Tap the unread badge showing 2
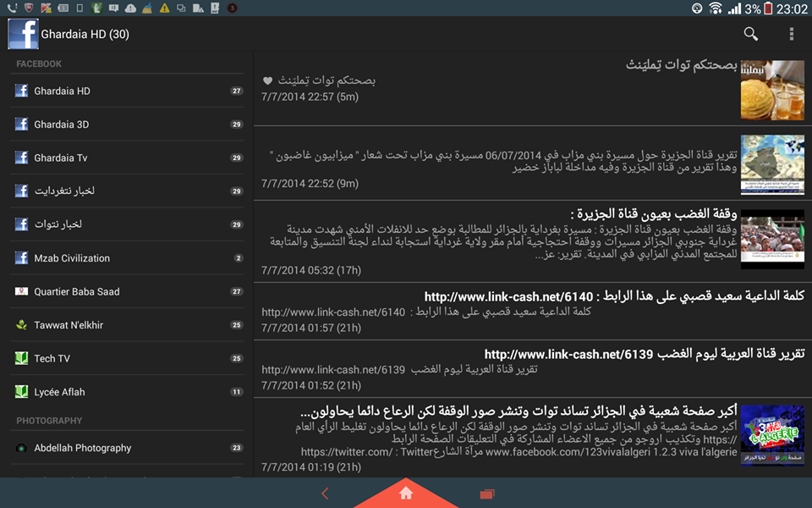This screenshot has width=812, height=508. point(239,258)
